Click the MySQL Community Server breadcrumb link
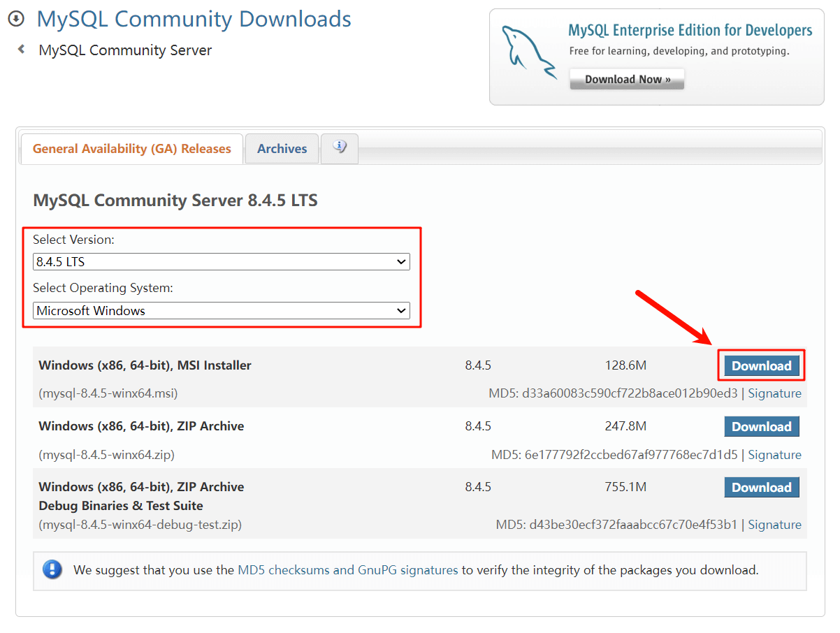This screenshot has width=840, height=633. [x=126, y=50]
